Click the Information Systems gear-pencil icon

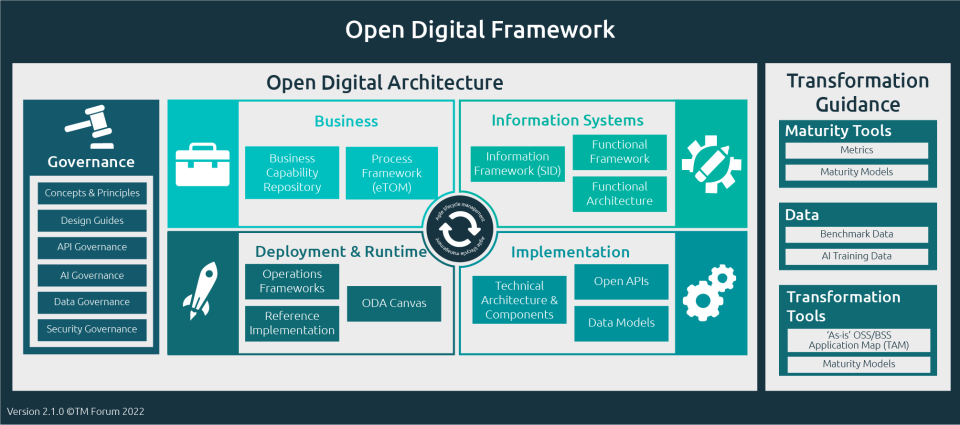click(711, 164)
